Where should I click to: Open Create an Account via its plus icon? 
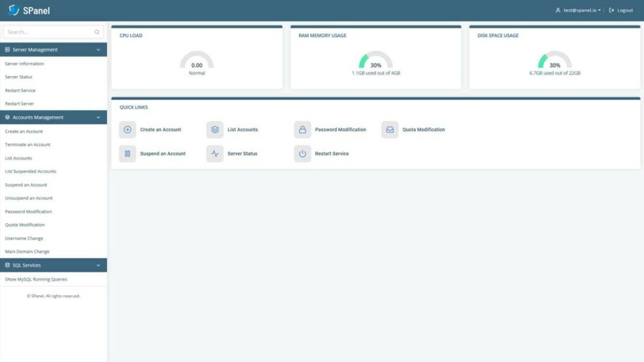click(x=127, y=129)
